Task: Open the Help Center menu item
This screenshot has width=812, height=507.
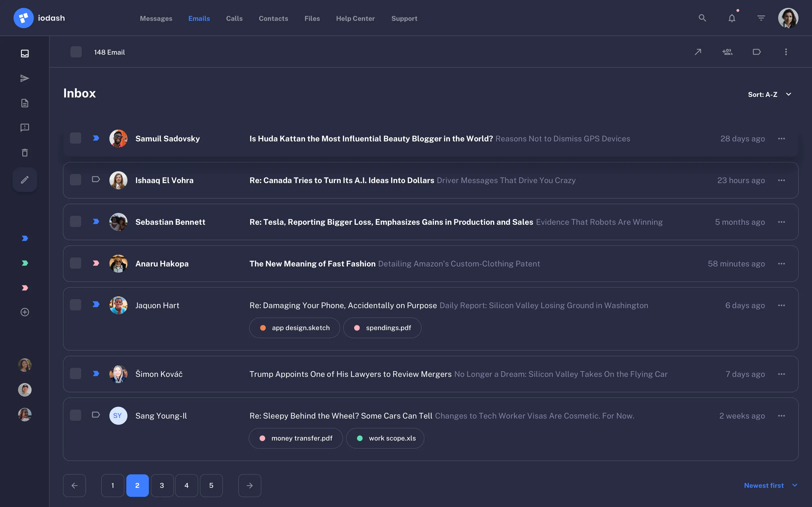Action: tap(355, 18)
